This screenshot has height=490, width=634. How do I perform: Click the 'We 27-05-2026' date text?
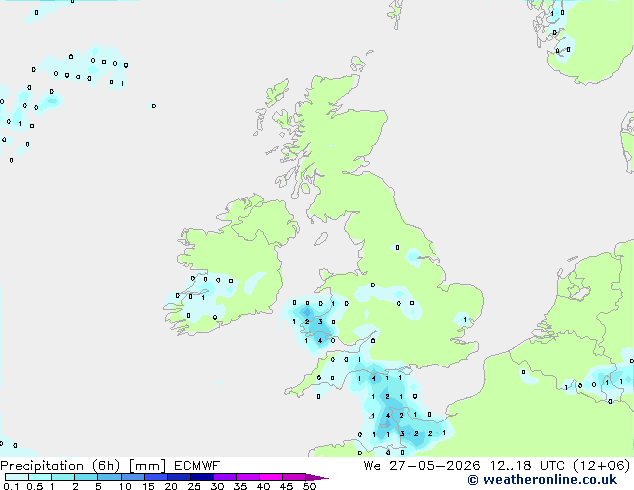click(422, 466)
